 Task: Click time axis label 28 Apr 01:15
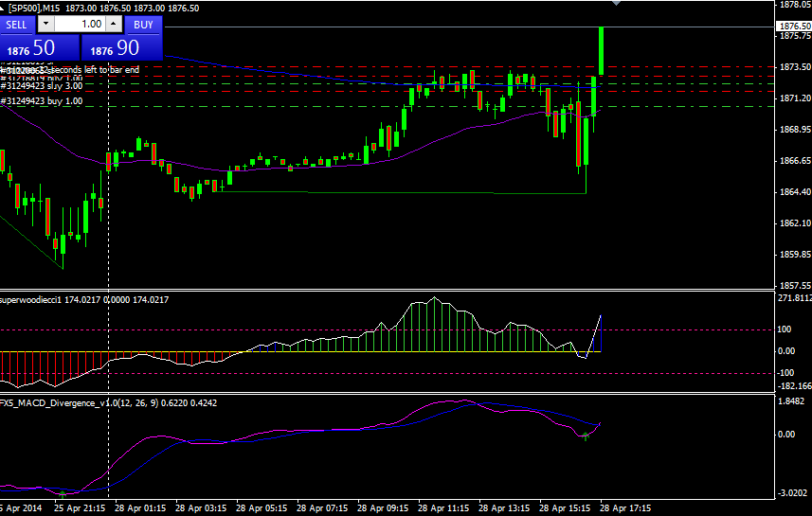[x=140, y=508]
